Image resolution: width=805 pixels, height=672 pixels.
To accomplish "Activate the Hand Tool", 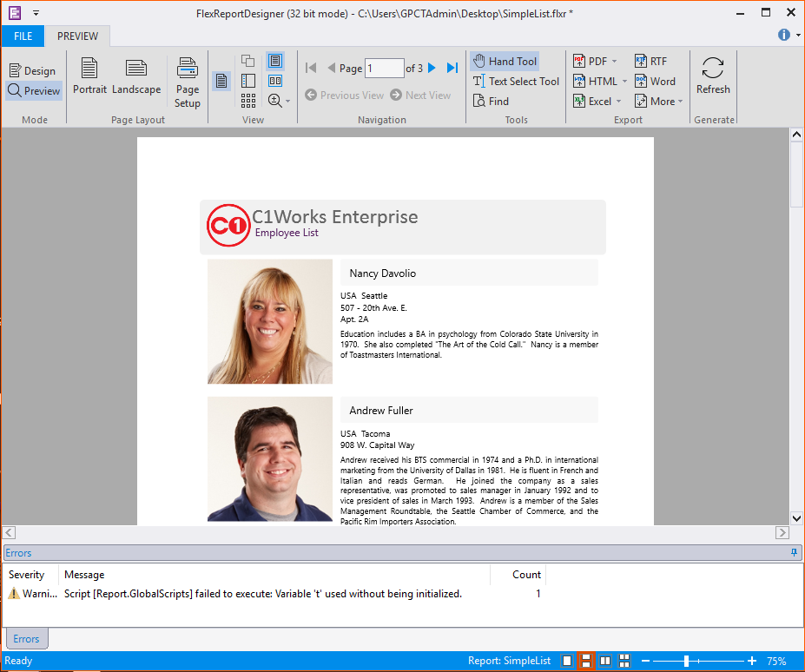I will [505, 61].
